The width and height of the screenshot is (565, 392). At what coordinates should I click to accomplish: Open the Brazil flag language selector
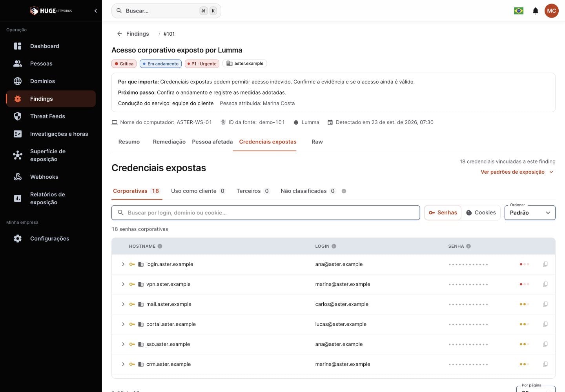[x=519, y=11]
